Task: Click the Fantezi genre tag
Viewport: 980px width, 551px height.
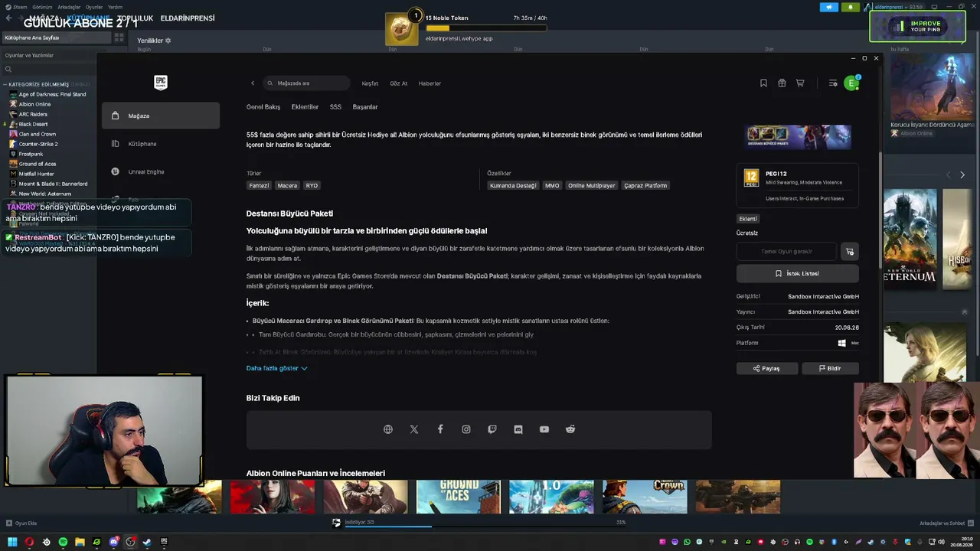Action: coord(259,186)
